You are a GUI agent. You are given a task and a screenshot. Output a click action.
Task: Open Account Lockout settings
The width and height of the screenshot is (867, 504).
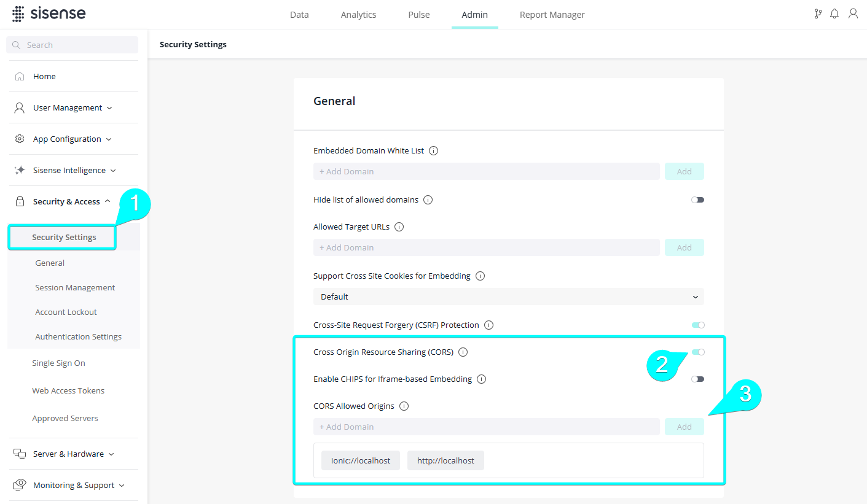66,312
